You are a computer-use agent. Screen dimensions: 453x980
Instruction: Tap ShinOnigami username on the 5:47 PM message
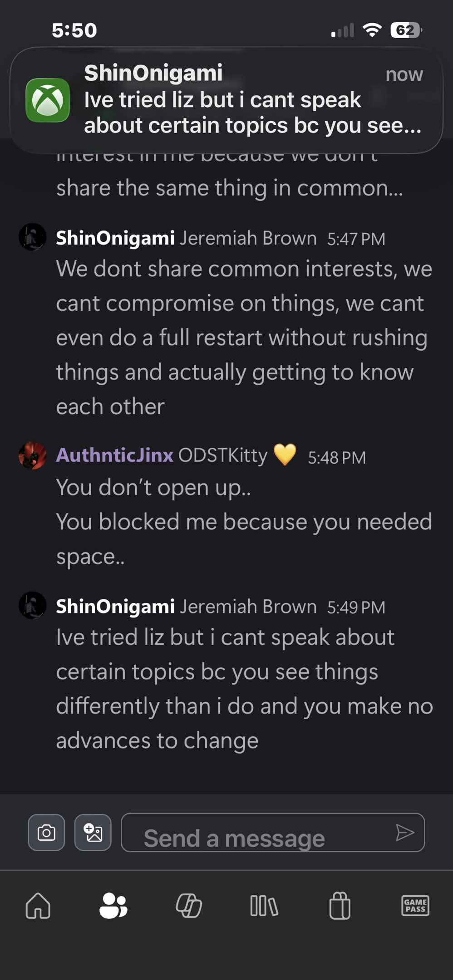coord(115,238)
